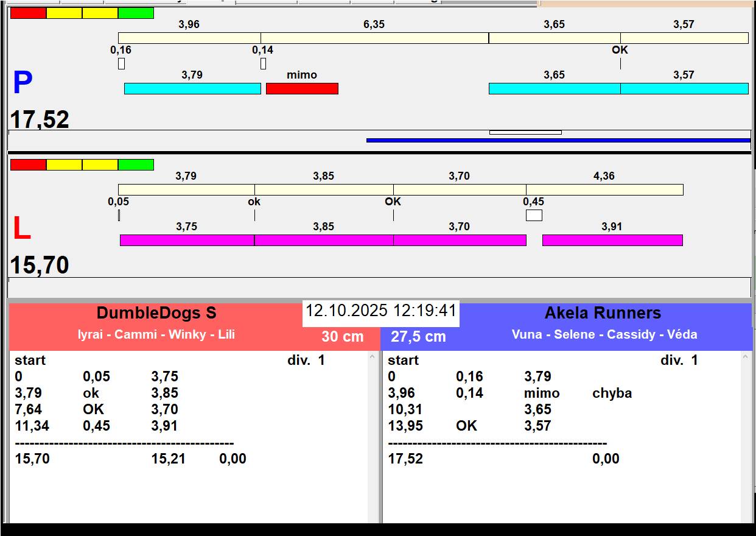
Task: Click the '13,95' cell in Akela results
Action: (x=405, y=426)
